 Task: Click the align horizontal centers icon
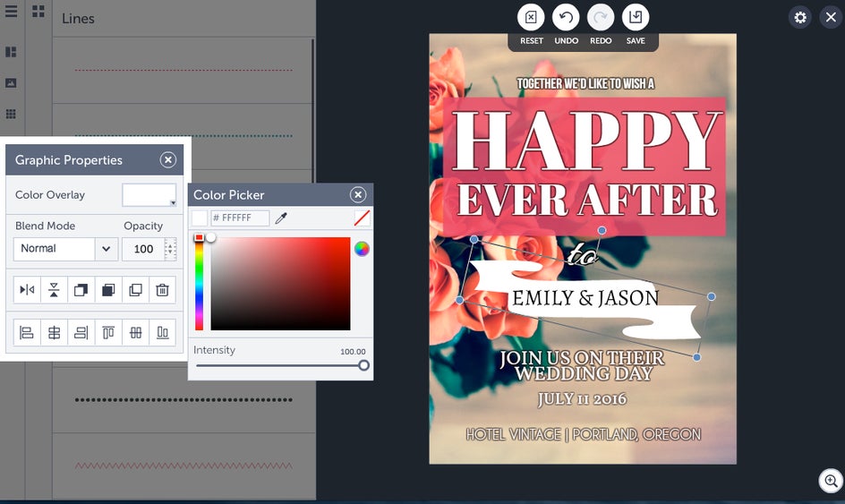(54, 333)
